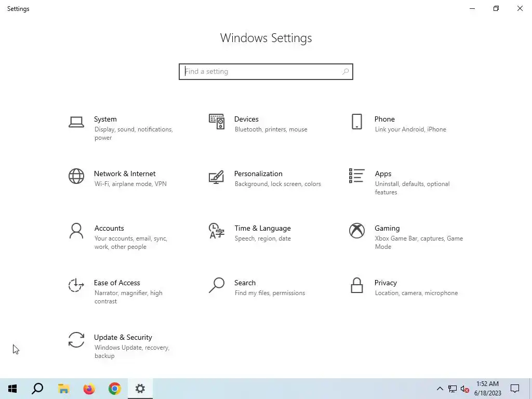
Task: Click the Settings gear in taskbar
Action: (140, 389)
